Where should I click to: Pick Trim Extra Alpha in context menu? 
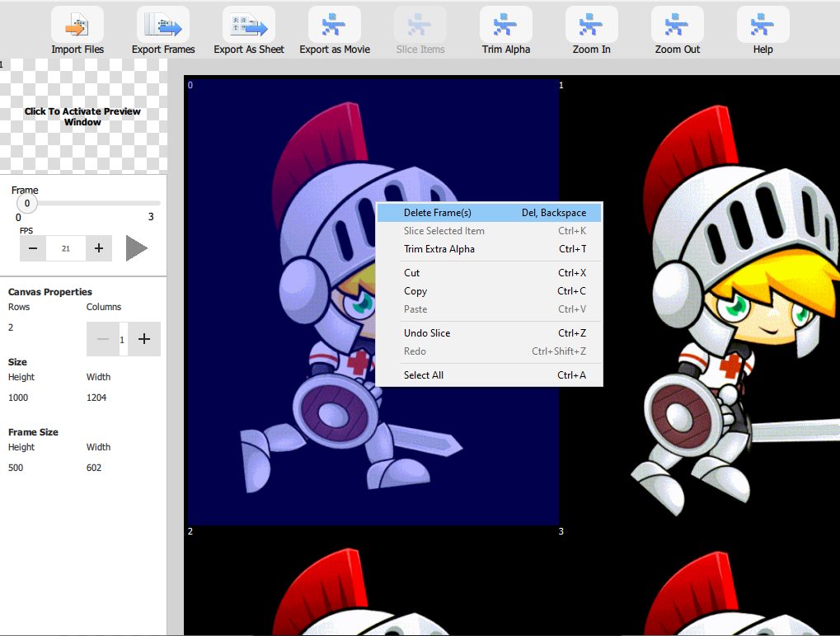coord(489,249)
